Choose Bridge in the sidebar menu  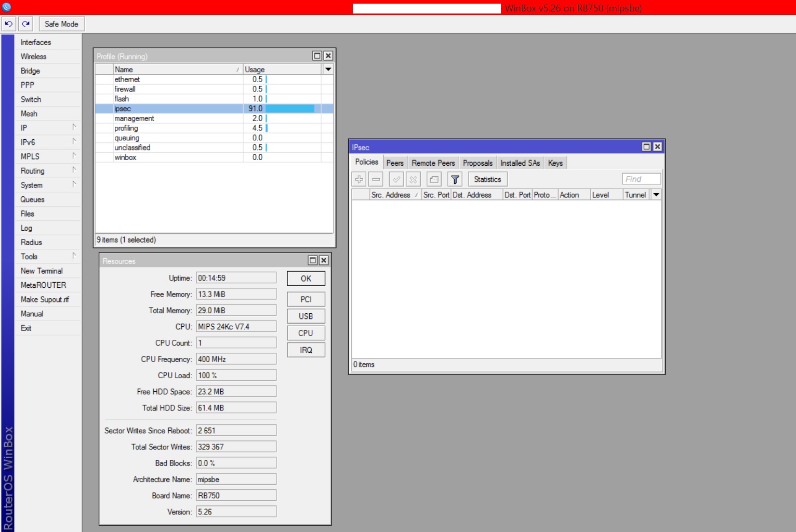click(48, 71)
